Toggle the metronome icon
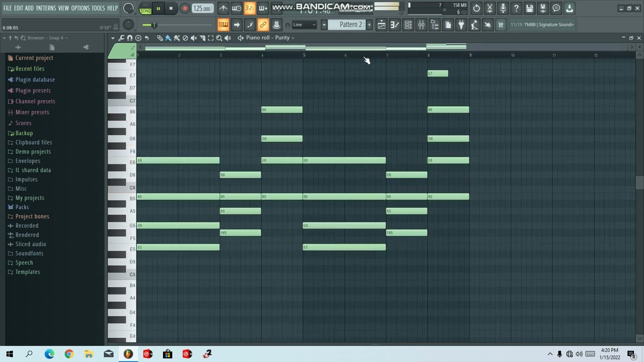Screen dimensions: 644x362 (223, 8)
